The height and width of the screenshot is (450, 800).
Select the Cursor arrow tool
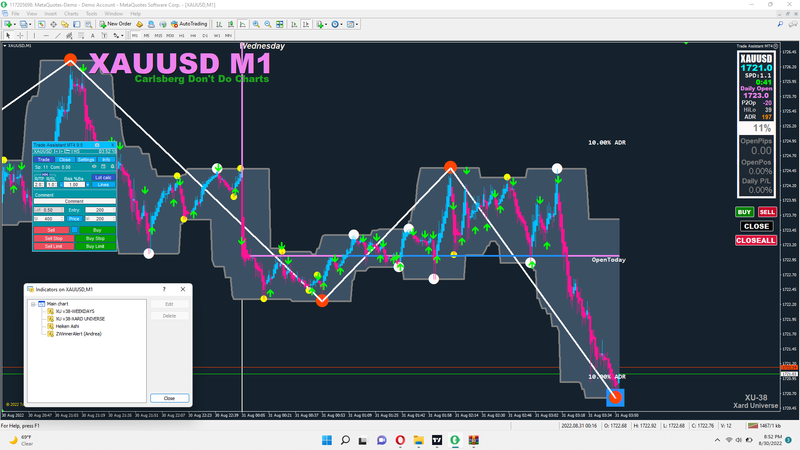[8, 36]
